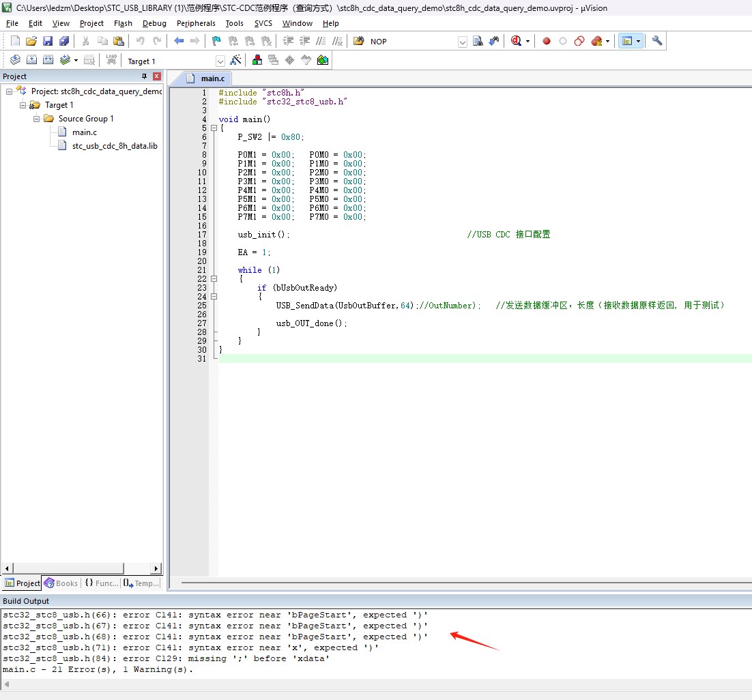Open the Target 1 selection dropdown
This screenshot has width=752, height=700.
pos(220,61)
